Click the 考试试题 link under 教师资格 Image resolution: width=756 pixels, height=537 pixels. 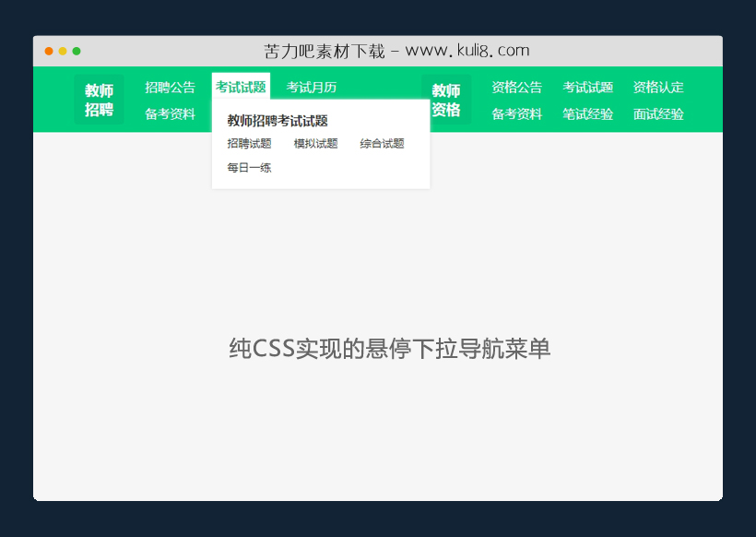point(587,87)
